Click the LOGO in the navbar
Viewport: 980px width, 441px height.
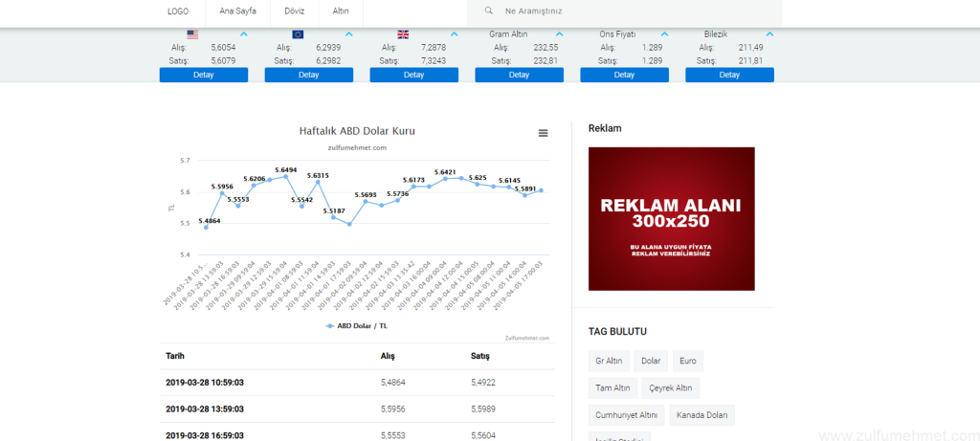click(x=177, y=11)
